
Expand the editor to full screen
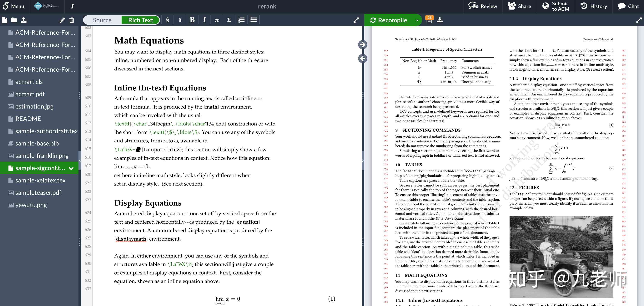coord(356,20)
